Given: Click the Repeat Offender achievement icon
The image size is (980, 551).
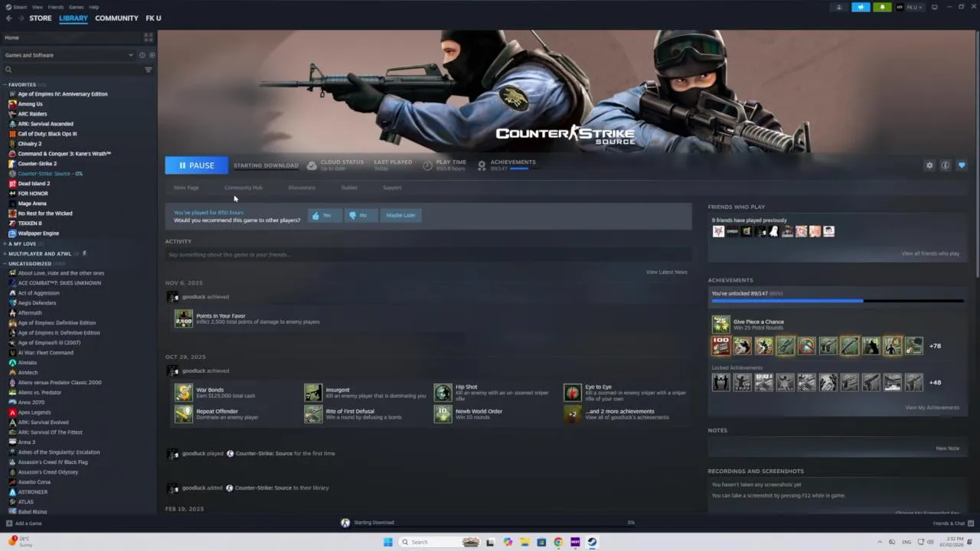Looking at the screenshot, I should (184, 414).
